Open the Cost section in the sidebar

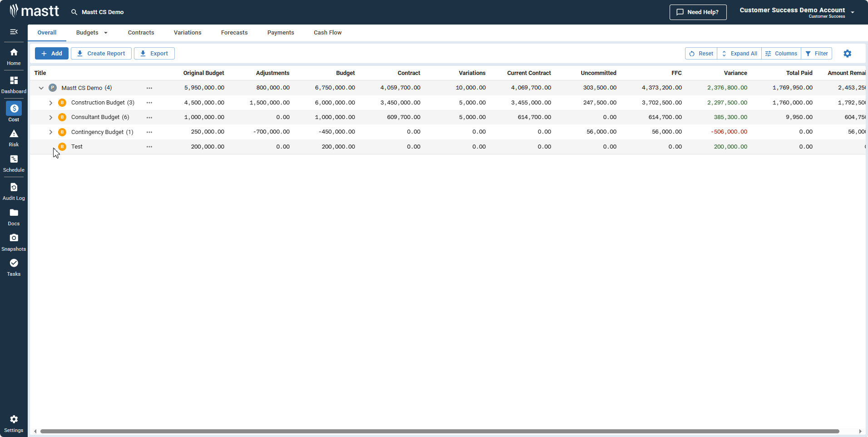(x=14, y=111)
